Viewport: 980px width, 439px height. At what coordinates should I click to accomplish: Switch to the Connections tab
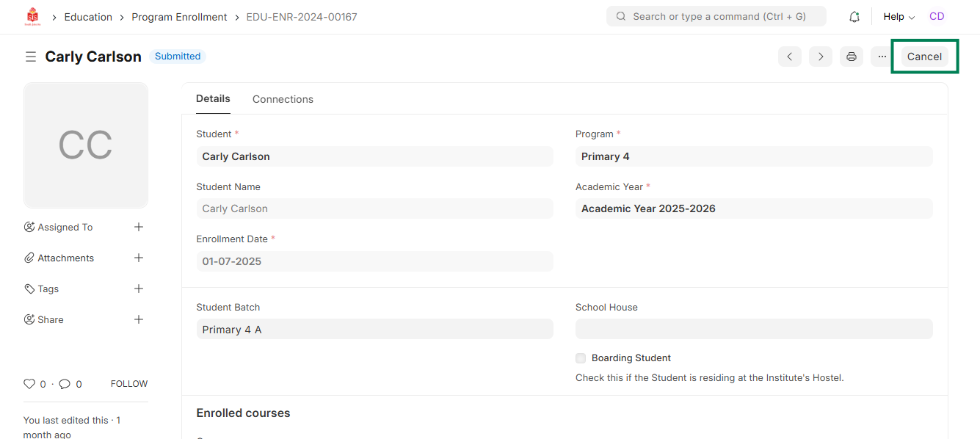pos(283,99)
